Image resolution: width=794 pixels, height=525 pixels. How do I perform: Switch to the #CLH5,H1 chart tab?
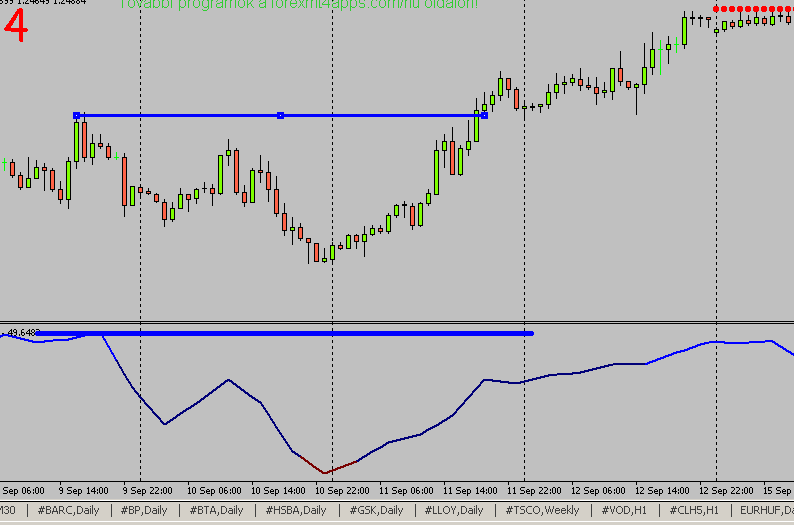(x=694, y=510)
